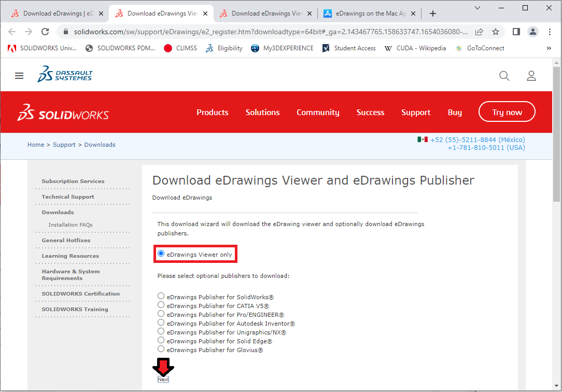Open the Student Access bookmark
562x392 pixels.
tap(349, 48)
